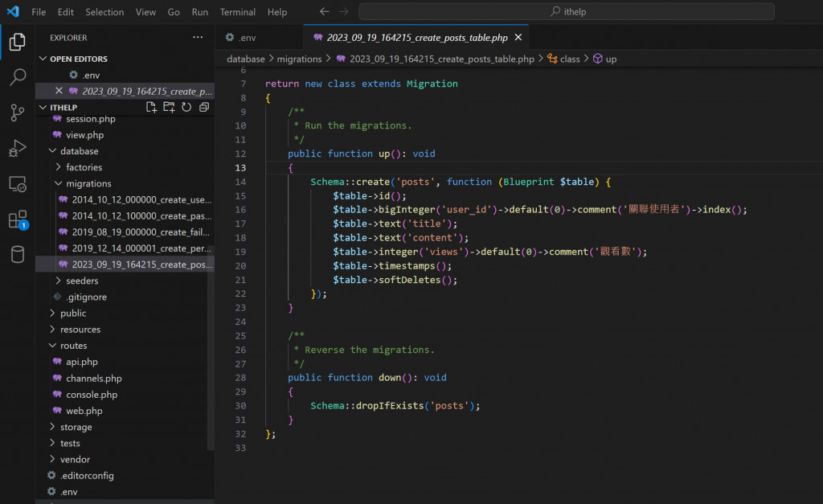Click the ithelp command center search box
823x504 pixels.
click(567, 11)
